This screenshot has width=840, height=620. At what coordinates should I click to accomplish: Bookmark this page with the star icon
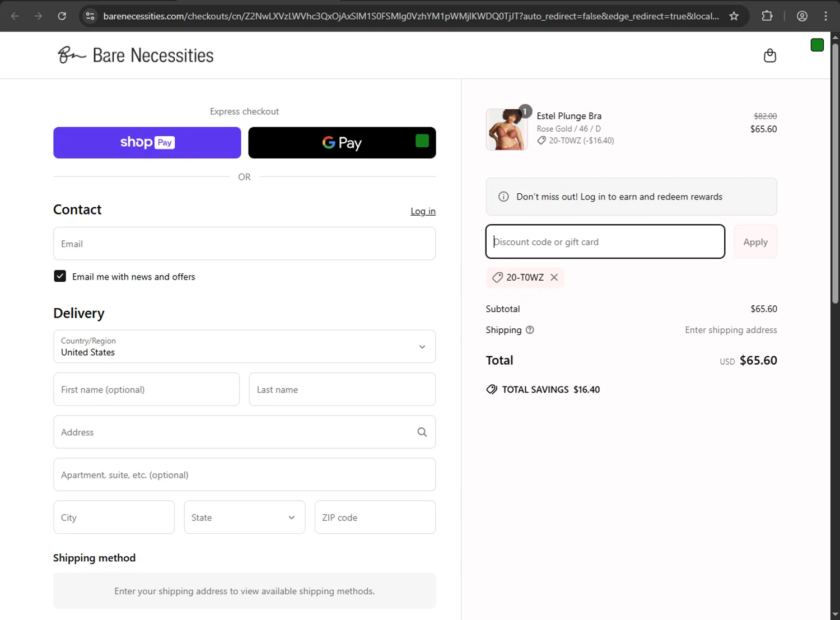pos(734,16)
